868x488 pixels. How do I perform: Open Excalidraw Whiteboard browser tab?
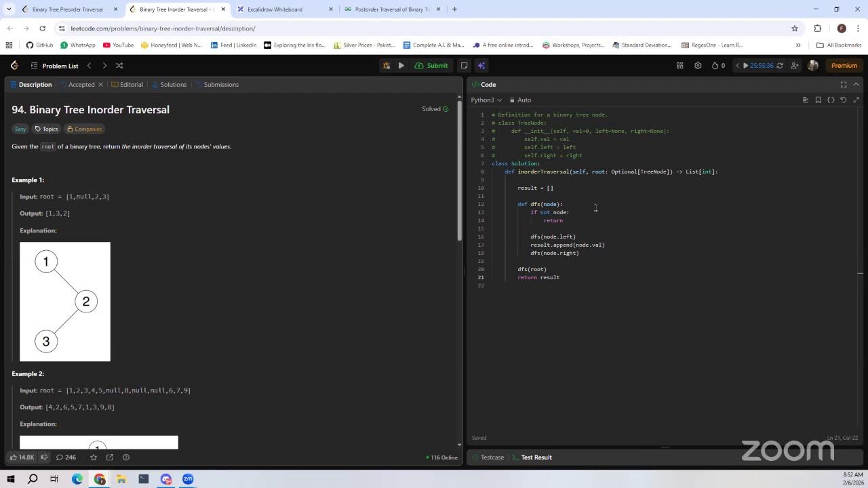(x=285, y=9)
